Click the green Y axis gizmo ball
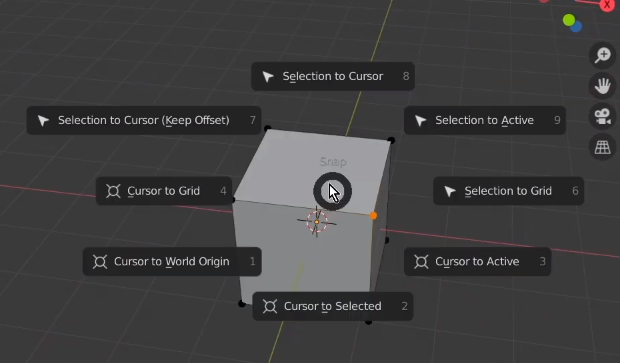The height and width of the screenshot is (363, 620). point(569,20)
